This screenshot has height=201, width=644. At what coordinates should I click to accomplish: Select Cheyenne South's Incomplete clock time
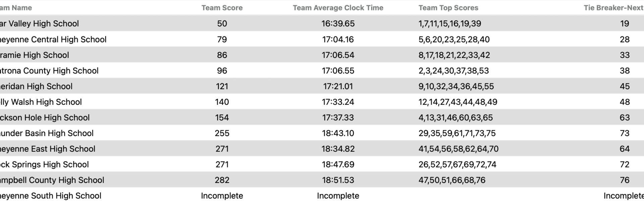coord(338,196)
